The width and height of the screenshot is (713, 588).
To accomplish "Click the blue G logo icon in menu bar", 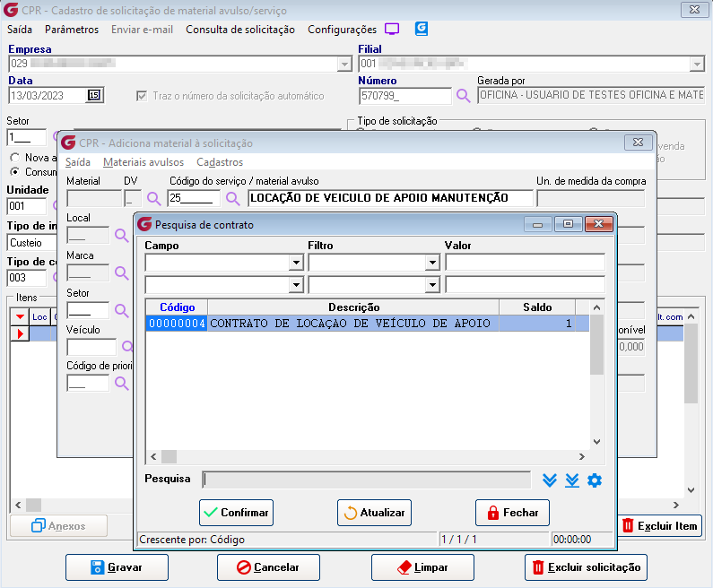I will [x=422, y=29].
